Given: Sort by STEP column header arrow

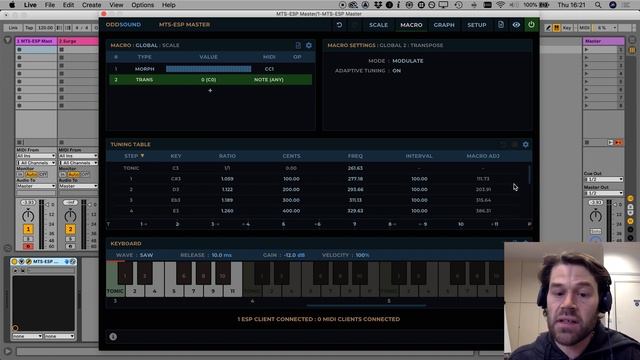Looking at the screenshot, I should click(x=142, y=156).
